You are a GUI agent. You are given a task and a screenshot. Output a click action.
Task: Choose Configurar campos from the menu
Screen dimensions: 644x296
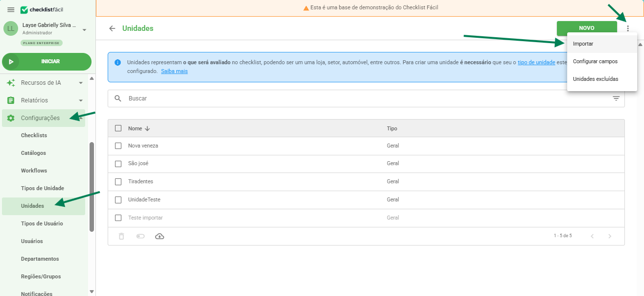[x=602, y=61]
